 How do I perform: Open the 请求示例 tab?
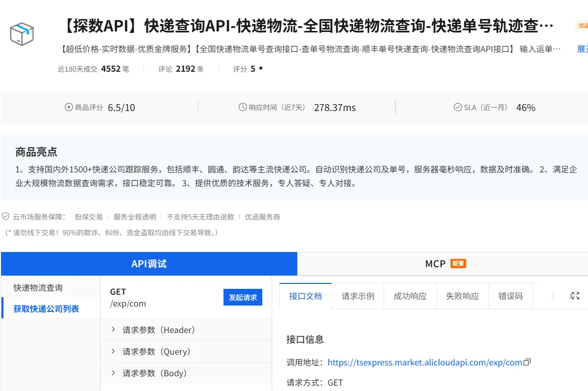[x=358, y=296]
